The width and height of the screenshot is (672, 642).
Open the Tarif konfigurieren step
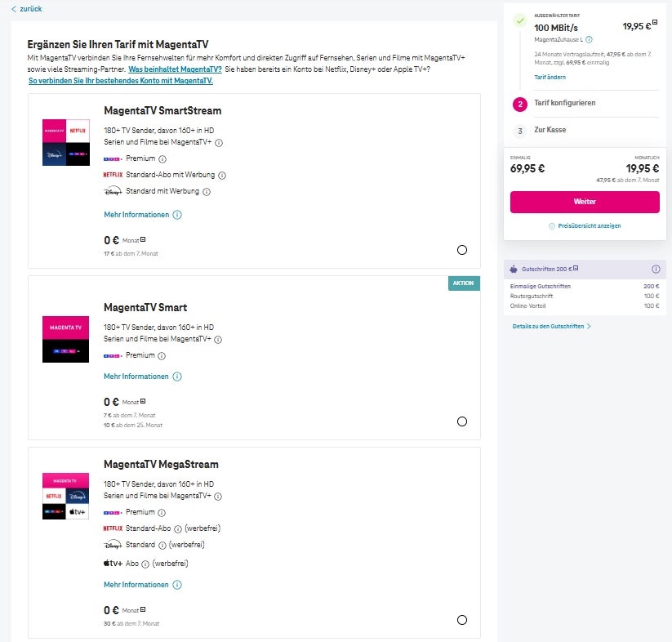(563, 104)
